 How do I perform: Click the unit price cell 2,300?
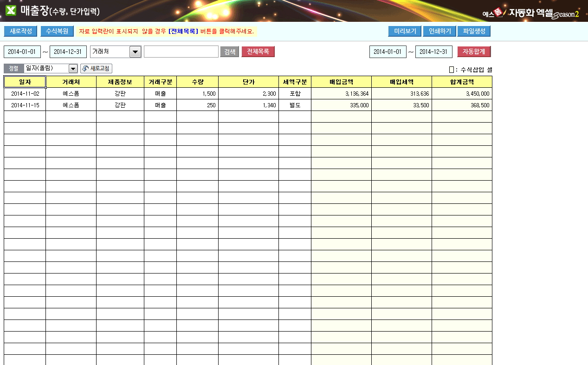tap(248, 93)
